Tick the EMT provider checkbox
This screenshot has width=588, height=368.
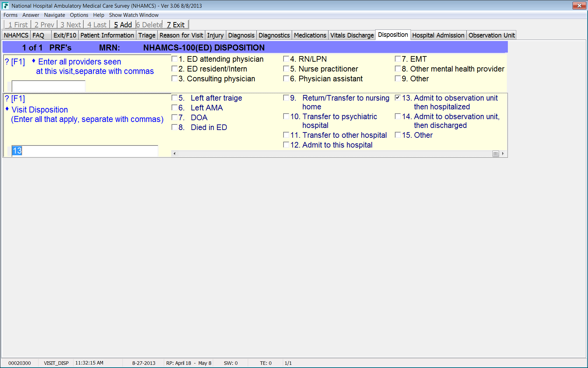point(398,59)
